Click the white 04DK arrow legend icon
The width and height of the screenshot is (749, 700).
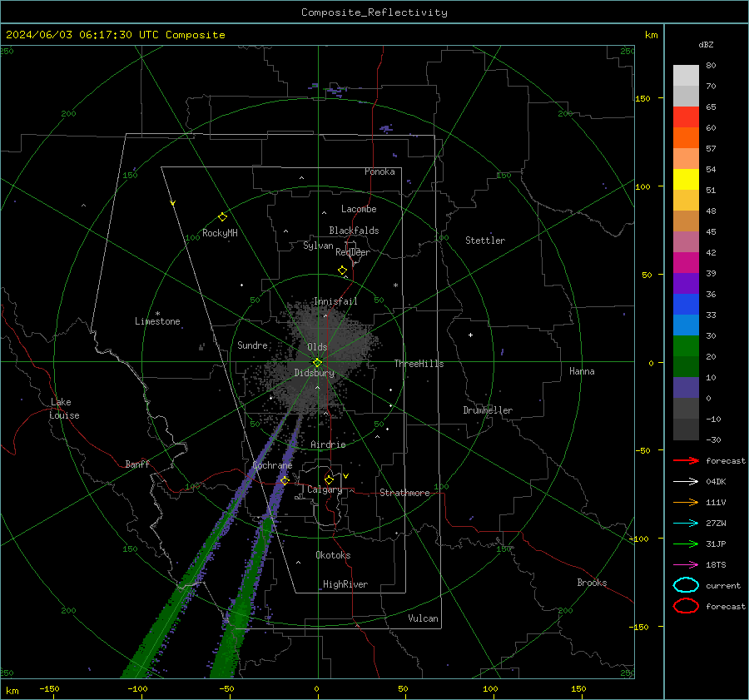pyautogui.click(x=686, y=481)
